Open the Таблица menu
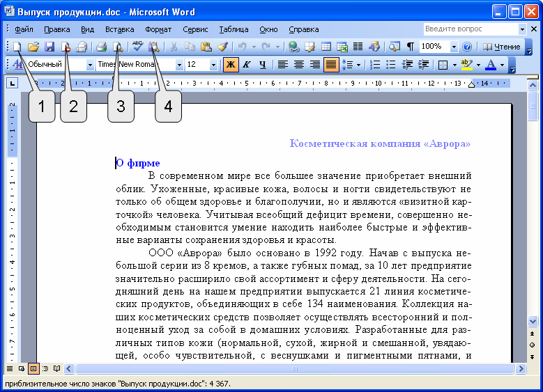Viewport: 543px width, 392px height. 234,29
